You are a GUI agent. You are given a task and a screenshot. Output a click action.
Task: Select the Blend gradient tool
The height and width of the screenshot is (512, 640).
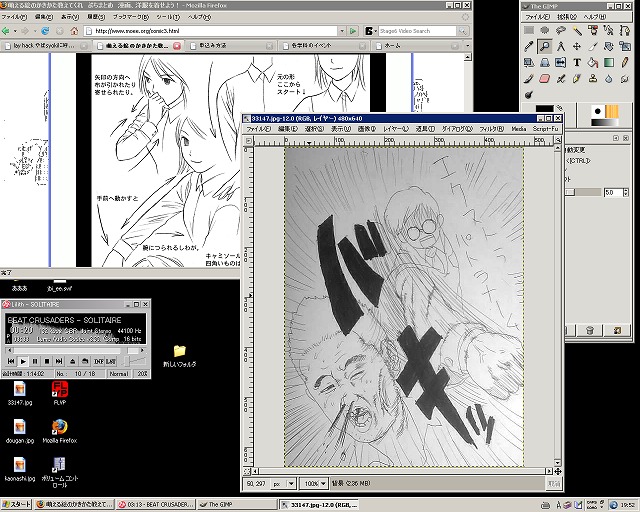tap(609, 62)
